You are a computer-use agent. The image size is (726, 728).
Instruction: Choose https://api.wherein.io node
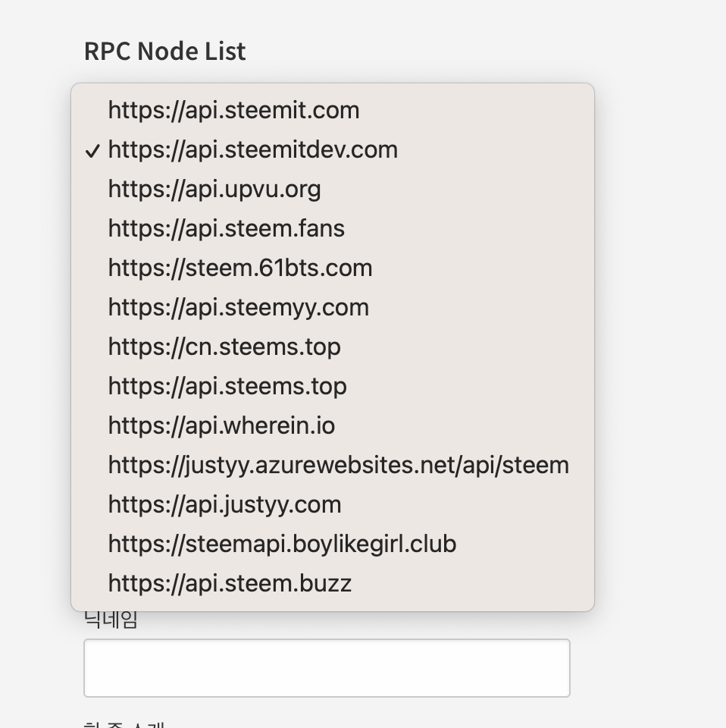click(x=221, y=426)
